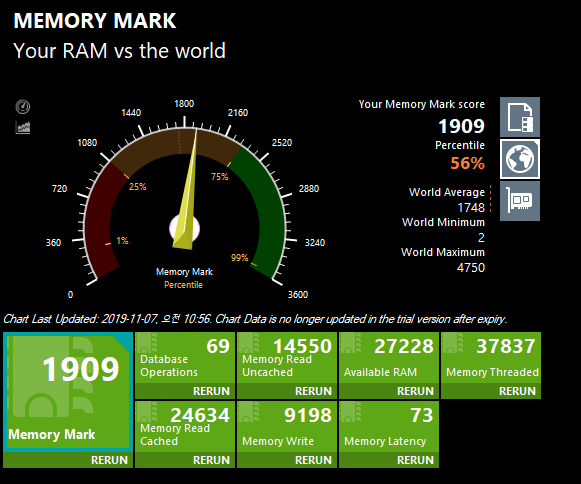
Task: Click the World Maximum value 4750
Action: click(x=471, y=268)
